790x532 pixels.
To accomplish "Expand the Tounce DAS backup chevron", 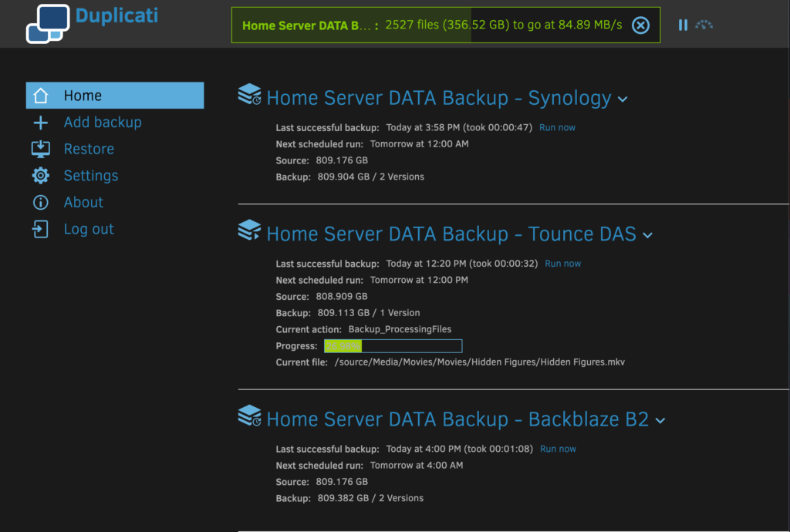I will tap(647, 235).
